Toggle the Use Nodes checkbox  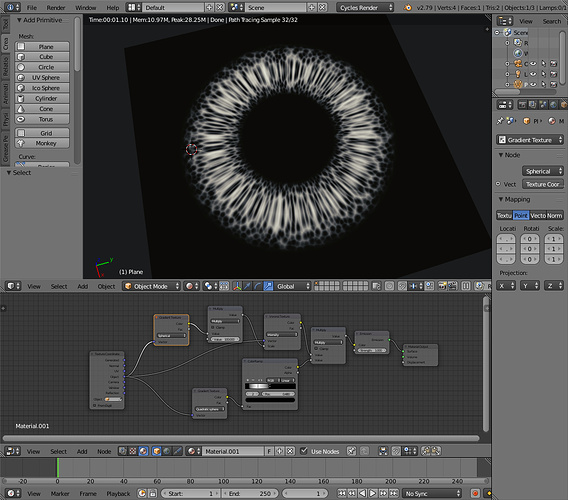click(x=304, y=451)
